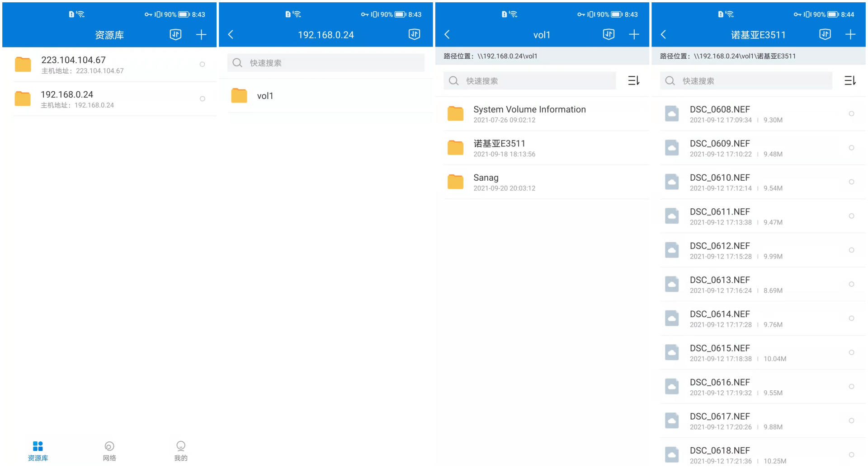Tap the search magnifier on 192.168.0.24 page

[x=237, y=63]
